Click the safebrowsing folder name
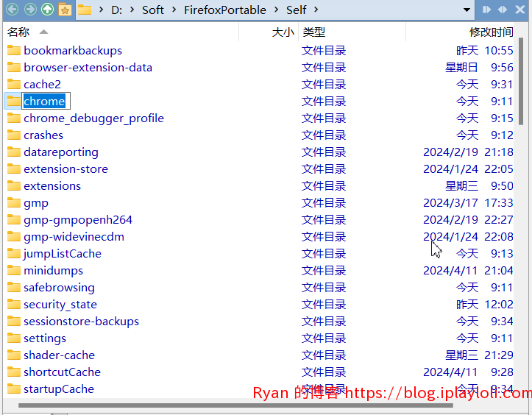The width and height of the screenshot is (532, 415). pos(59,288)
